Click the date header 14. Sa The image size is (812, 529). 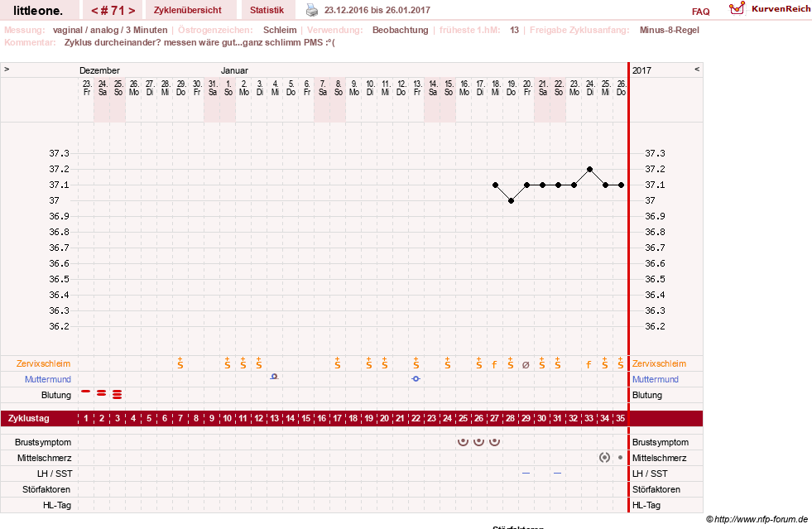pos(433,88)
